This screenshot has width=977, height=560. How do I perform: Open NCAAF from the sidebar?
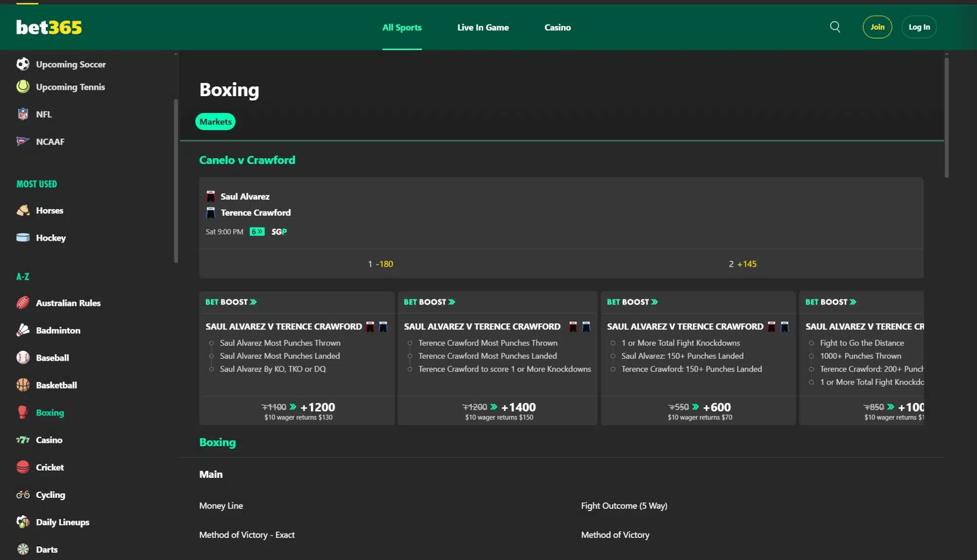50,141
